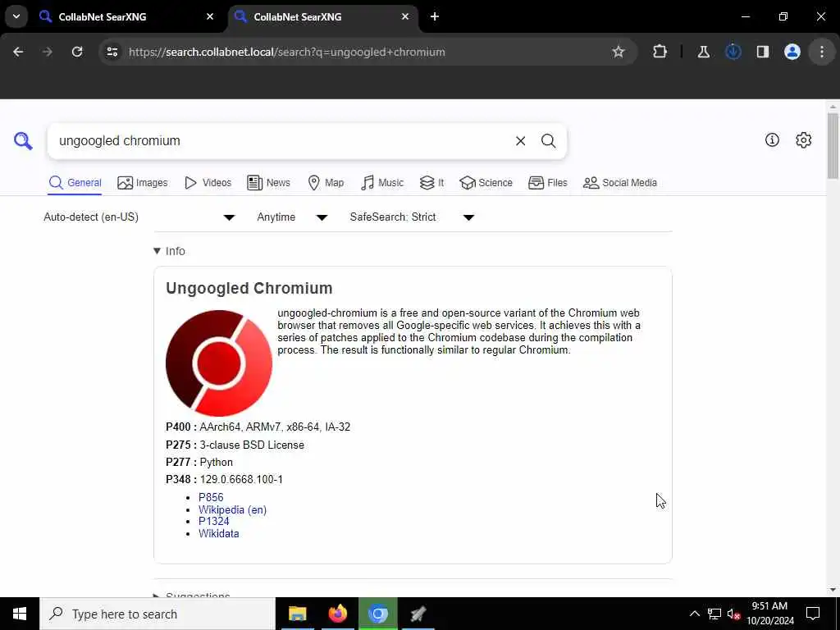
Task: Close the first CollabNet SearXNG tab
Action: coord(210,16)
